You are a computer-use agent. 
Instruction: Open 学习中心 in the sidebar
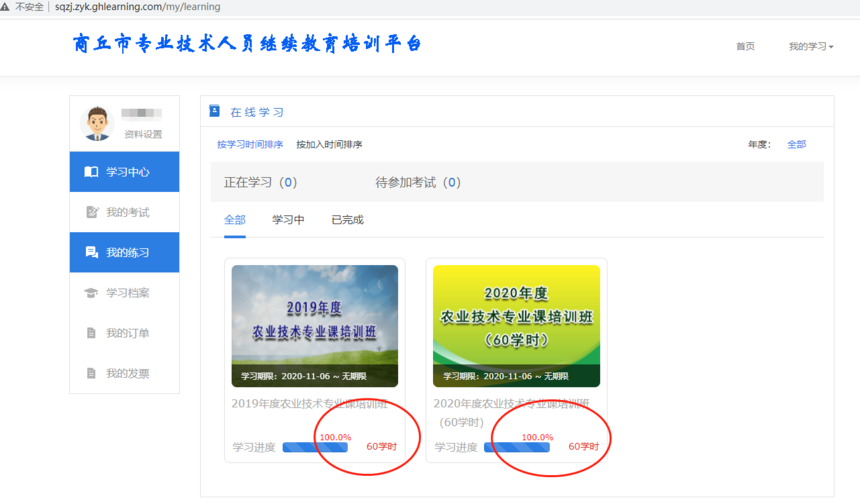[x=125, y=172]
